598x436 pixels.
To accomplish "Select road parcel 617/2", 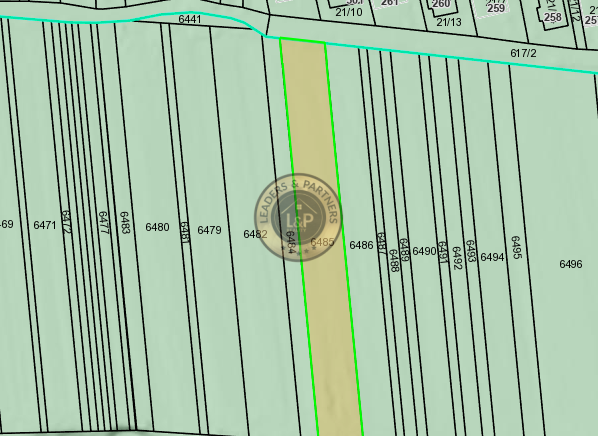I will pos(523,53).
